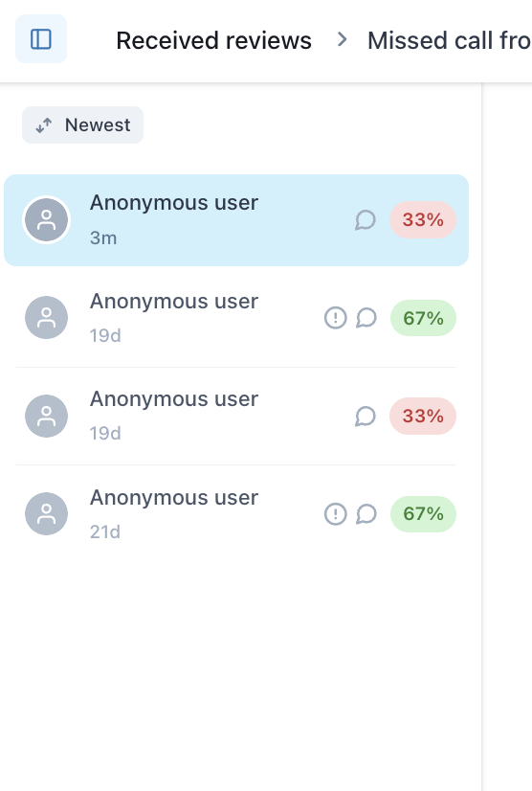Click the 67% badge on first 19d review
Image resolution: width=532 pixels, height=791 pixels.
point(423,318)
